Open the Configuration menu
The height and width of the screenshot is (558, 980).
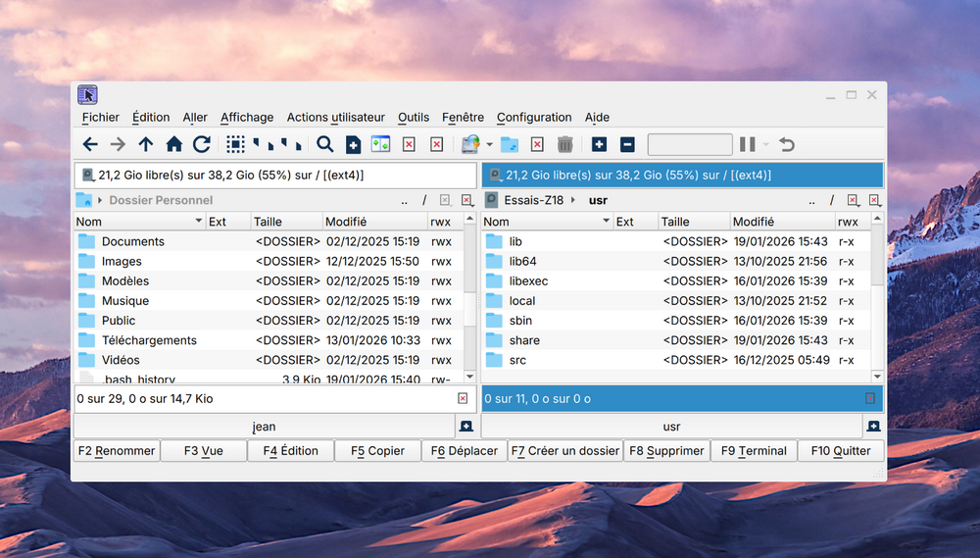534,117
